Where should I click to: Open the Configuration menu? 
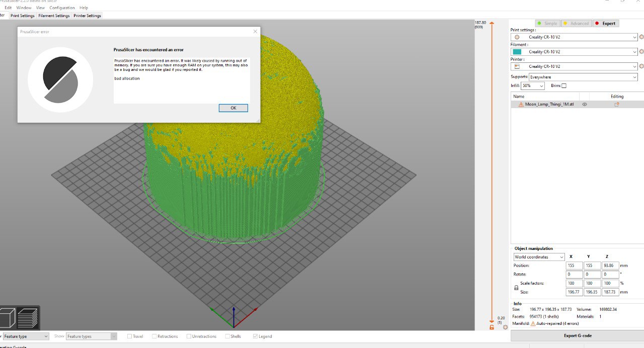tap(62, 8)
